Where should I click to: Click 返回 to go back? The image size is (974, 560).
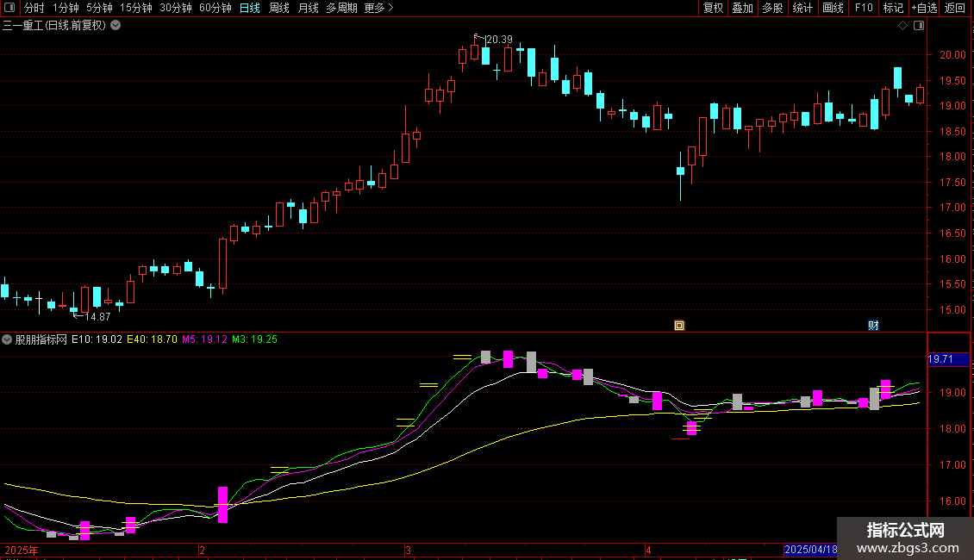click(955, 8)
